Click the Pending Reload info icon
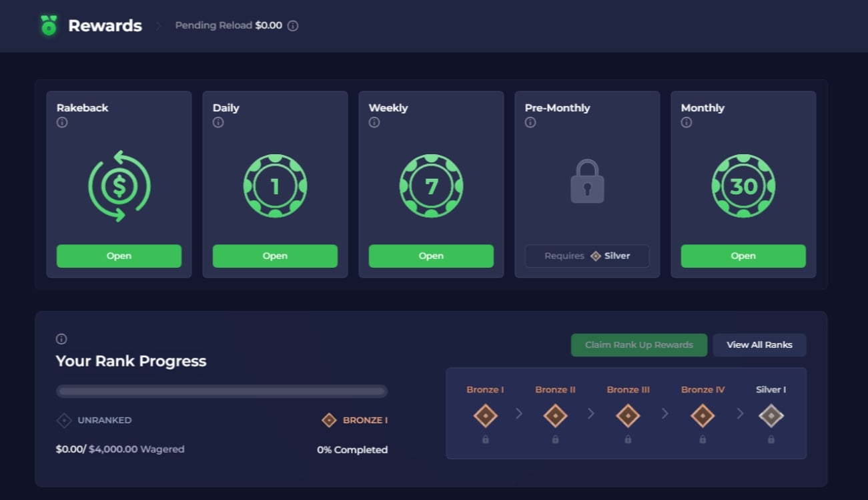This screenshot has height=500, width=868. 293,26
